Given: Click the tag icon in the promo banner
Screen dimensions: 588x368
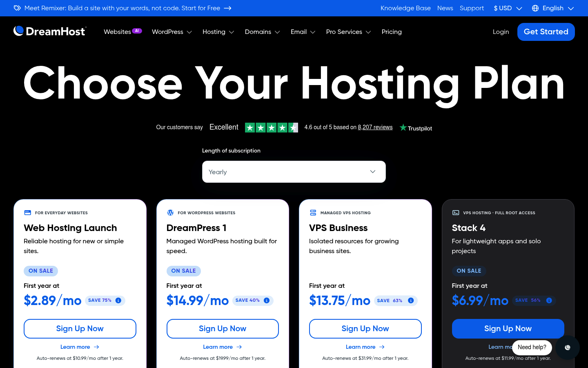Looking at the screenshot, I should [17, 8].
